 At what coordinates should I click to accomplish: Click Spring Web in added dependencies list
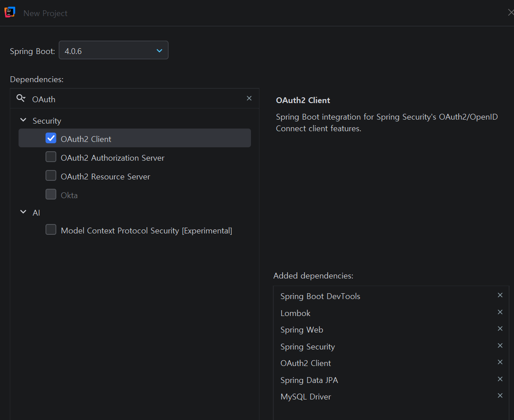[301, 330]
